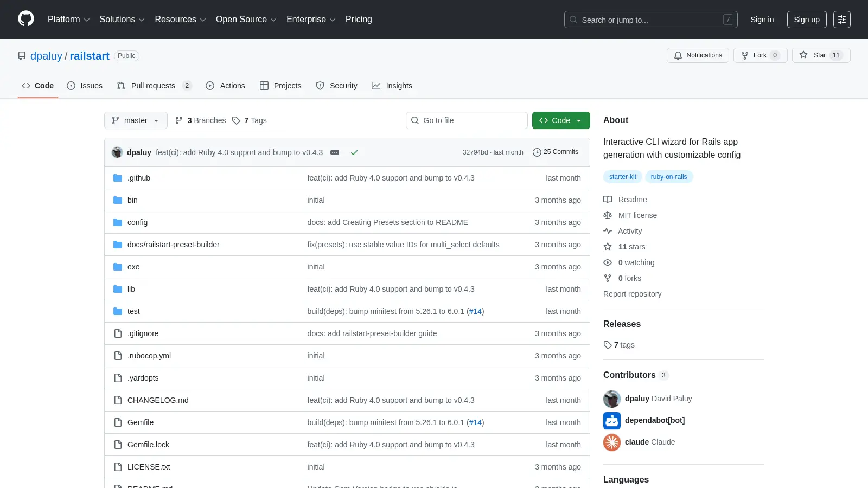The image size is (868, 488).
Task: Expand the Solutions menu
Action: pos(122,20)
